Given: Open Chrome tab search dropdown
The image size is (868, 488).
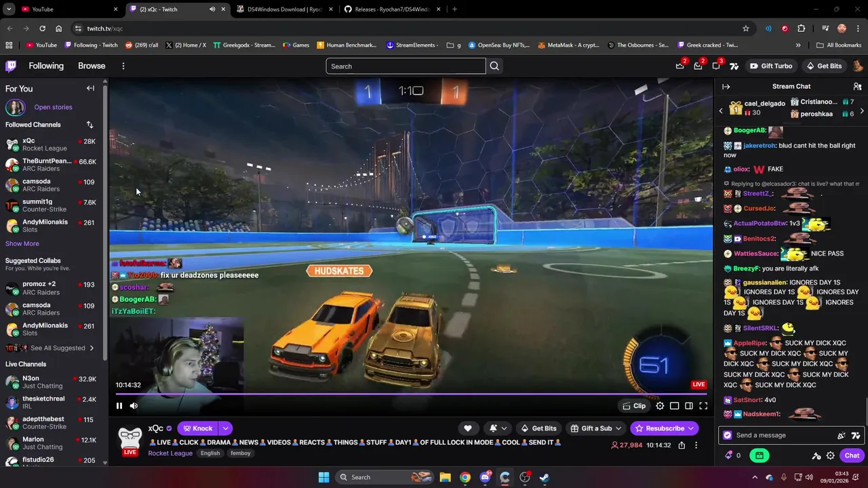Looking at the screenshot, I should pyautogui.click(x=9, y=9).
